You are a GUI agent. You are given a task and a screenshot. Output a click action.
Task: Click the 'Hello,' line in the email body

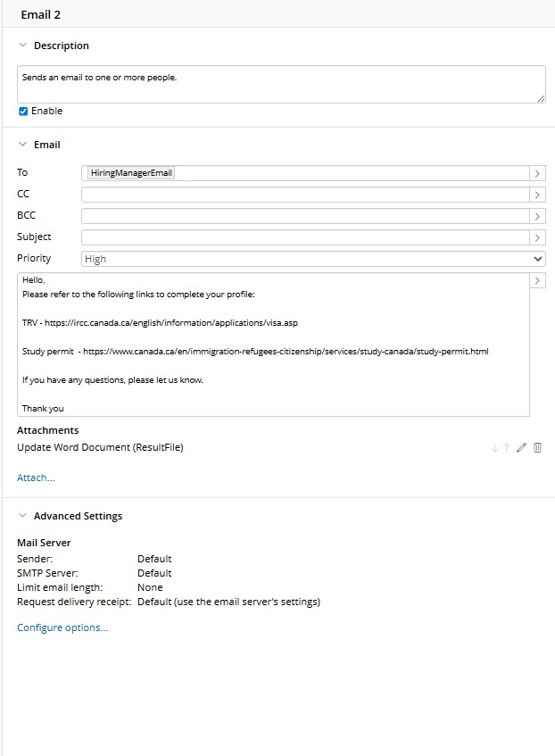pos(33,280)
